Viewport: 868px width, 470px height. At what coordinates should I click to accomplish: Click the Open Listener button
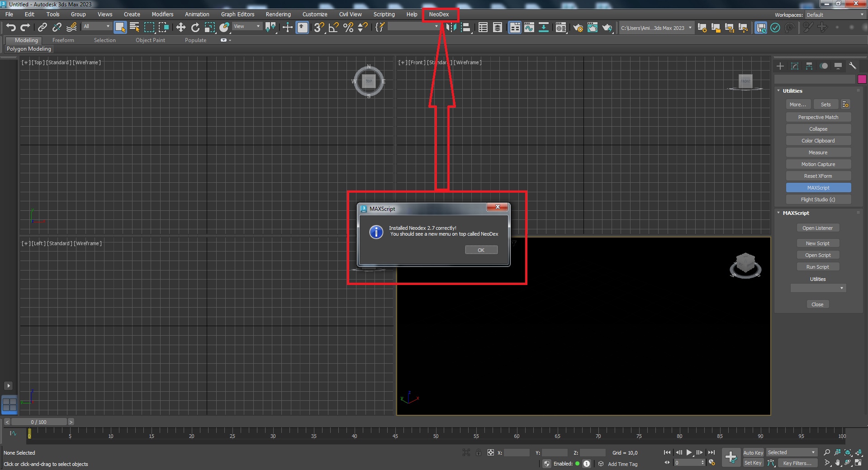coord(818,228)
